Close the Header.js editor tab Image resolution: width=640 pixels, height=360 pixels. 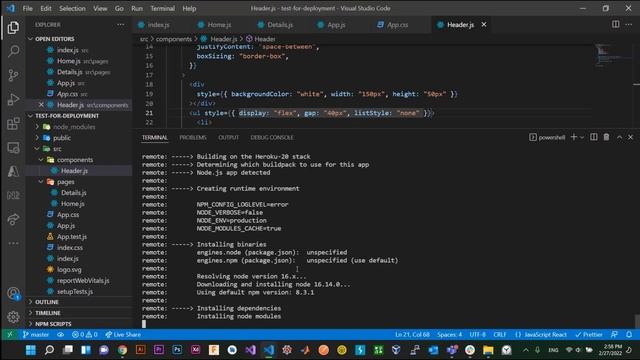(484, 24)
